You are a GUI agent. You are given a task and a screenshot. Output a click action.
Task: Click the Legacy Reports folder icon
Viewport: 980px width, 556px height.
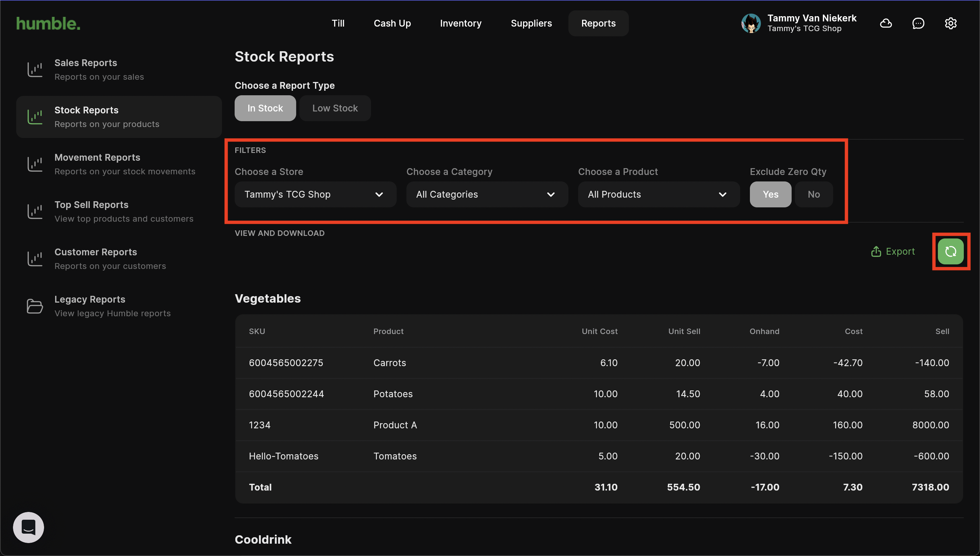pyautogui.click(x=35, y=306)
